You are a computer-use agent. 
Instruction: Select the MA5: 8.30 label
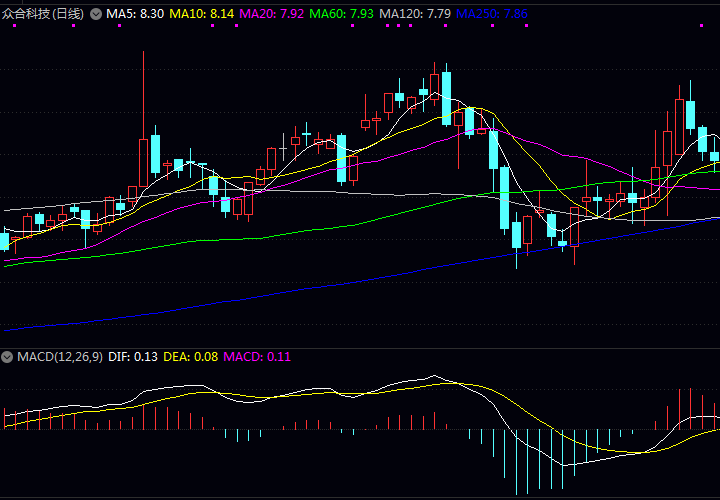click(x=135, y=14)
